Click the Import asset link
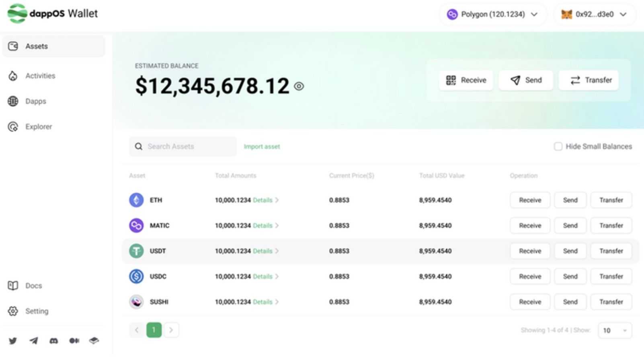The width and height of the screenshot is (644, 358). pyautogui.click(x=262, y=146)
